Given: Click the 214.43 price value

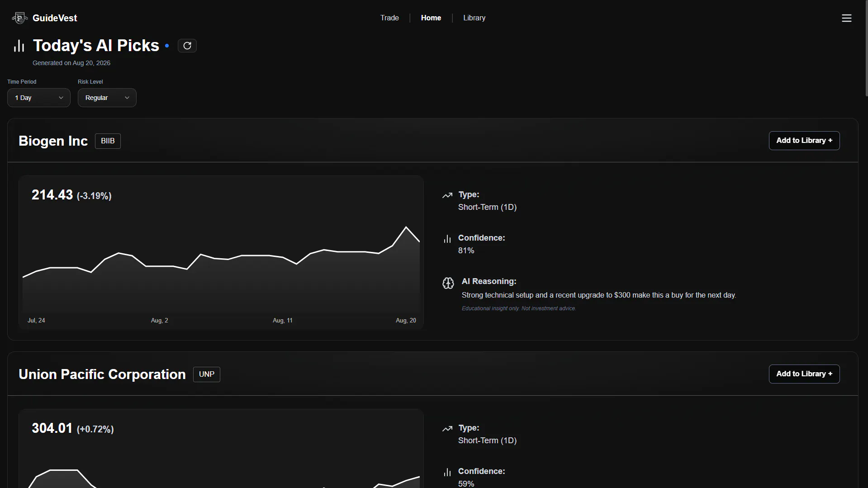Looking at the screenshot, I should pyautogui.click(x=52, y=195).
